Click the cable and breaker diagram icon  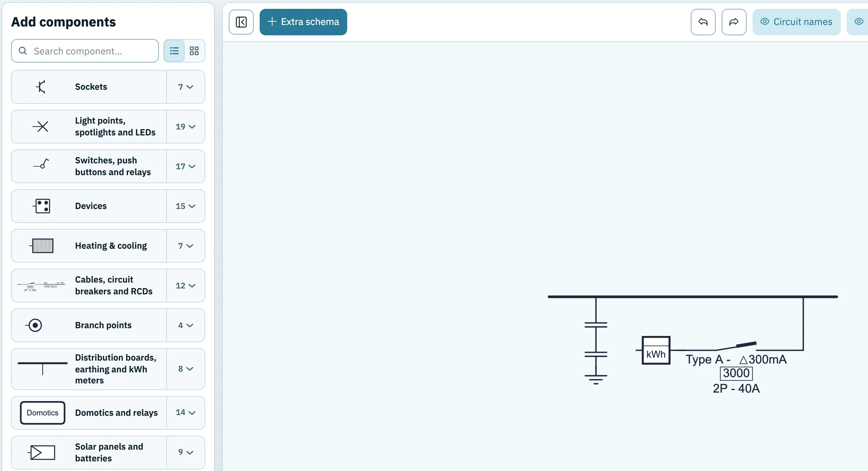(x=41, y=286)
